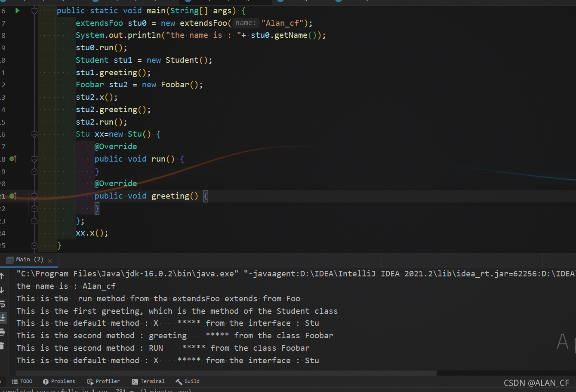Click console line 'the name is : Alan_cf'
Viewport: 576px width, 392px height.
[66, 286]
